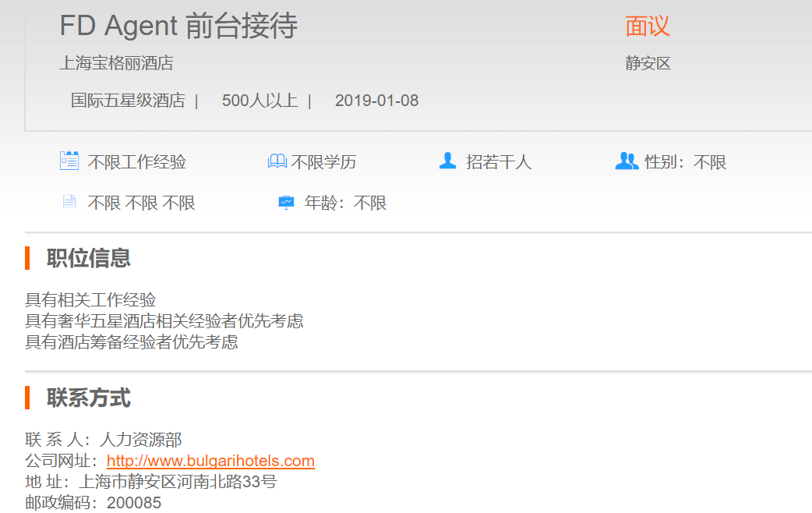
Task: Click the company name 上海宝格丽酒店
Action: tap(116, 63)
